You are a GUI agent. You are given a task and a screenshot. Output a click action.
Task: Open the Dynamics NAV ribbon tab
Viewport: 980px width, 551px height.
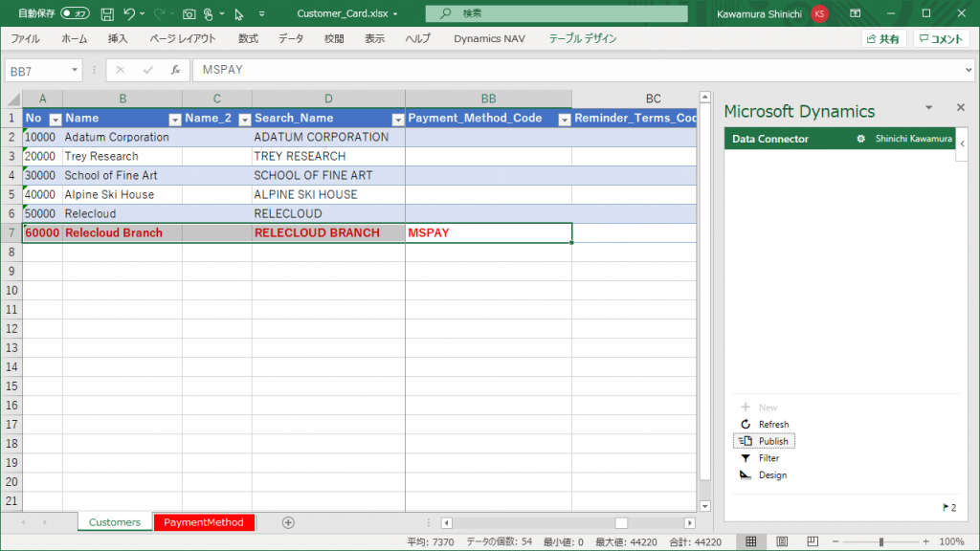coord(489,39)
